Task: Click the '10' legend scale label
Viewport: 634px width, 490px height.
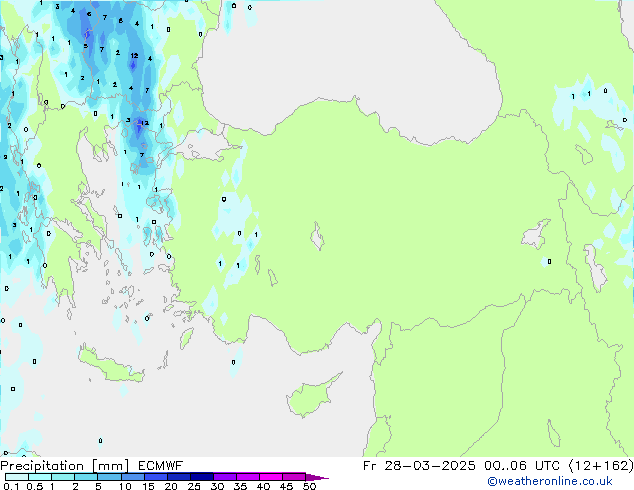Action: [x=125, y=486]
